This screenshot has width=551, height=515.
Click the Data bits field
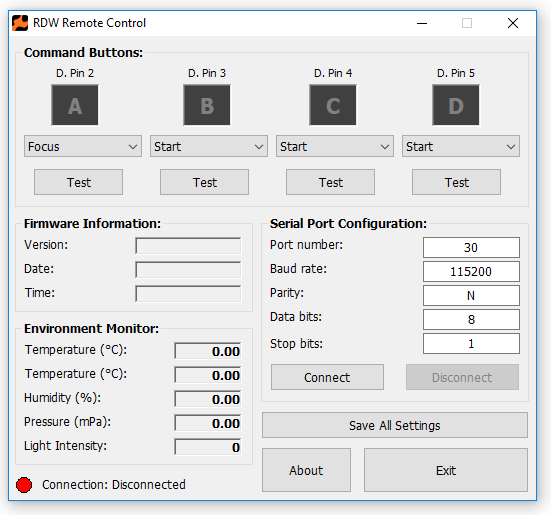pos(471,320)
